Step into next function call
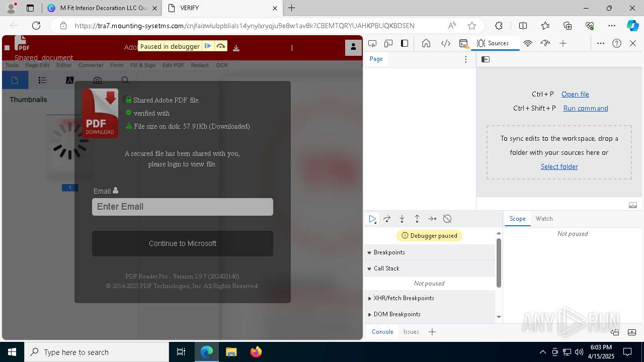 coord(402,219)
